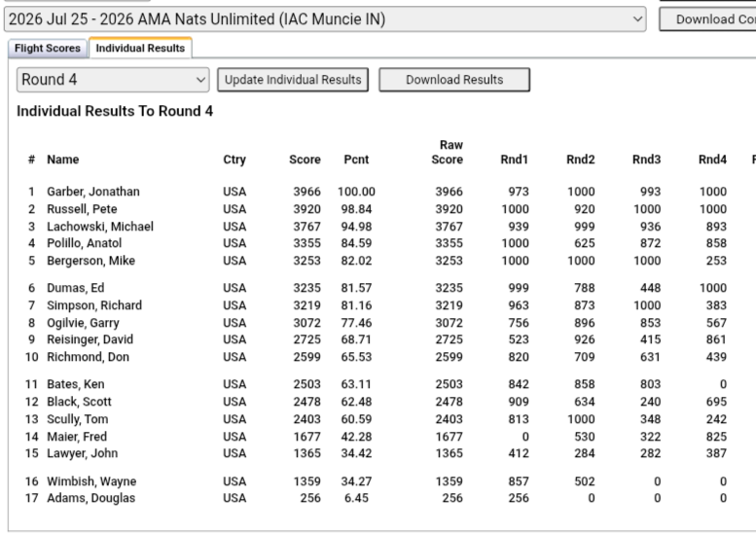Click Richmond's Pcnt value 65.53

[356, 357]
